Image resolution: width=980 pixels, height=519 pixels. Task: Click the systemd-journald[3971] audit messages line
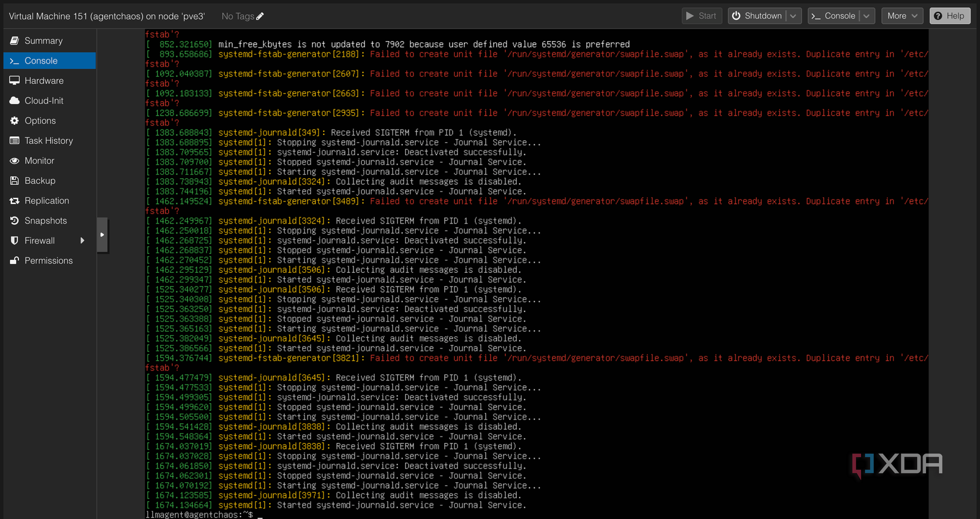pos(334,495)
